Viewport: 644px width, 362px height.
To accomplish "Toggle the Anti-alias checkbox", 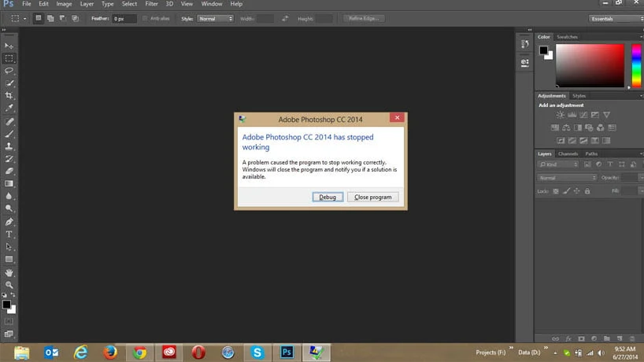I will 145,18.
